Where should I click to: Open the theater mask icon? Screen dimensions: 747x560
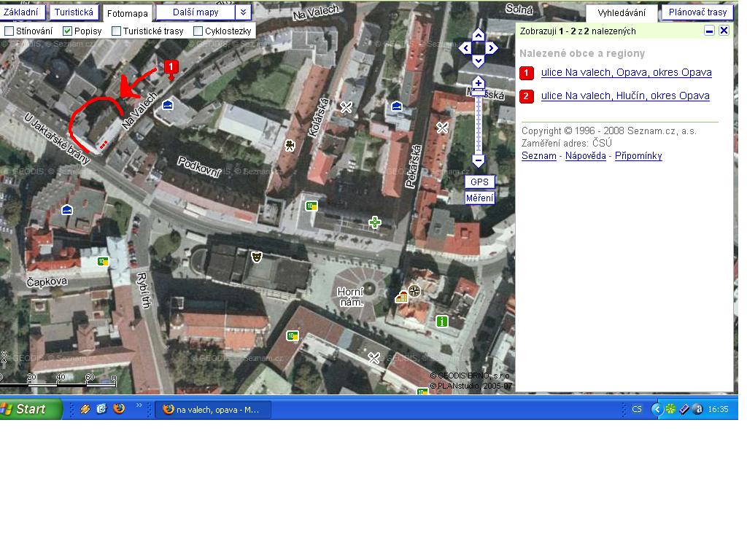tap(257, 257)
